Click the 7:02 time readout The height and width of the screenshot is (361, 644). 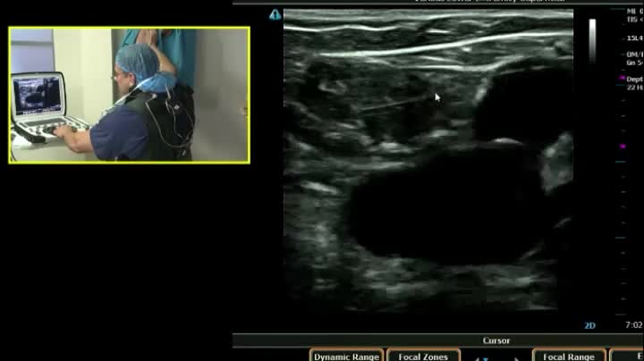[x=634, y=325]
